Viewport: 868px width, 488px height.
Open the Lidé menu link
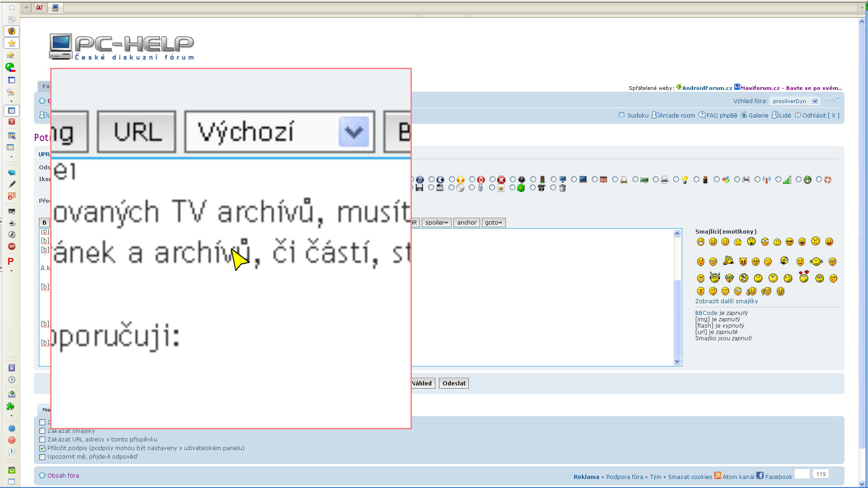tap(785, 115)
